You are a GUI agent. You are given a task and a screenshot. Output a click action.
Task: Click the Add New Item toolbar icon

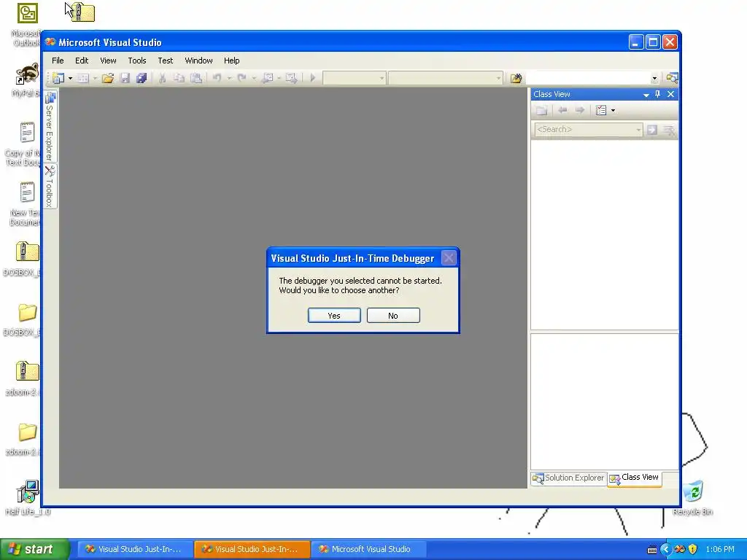pos(83,78)
